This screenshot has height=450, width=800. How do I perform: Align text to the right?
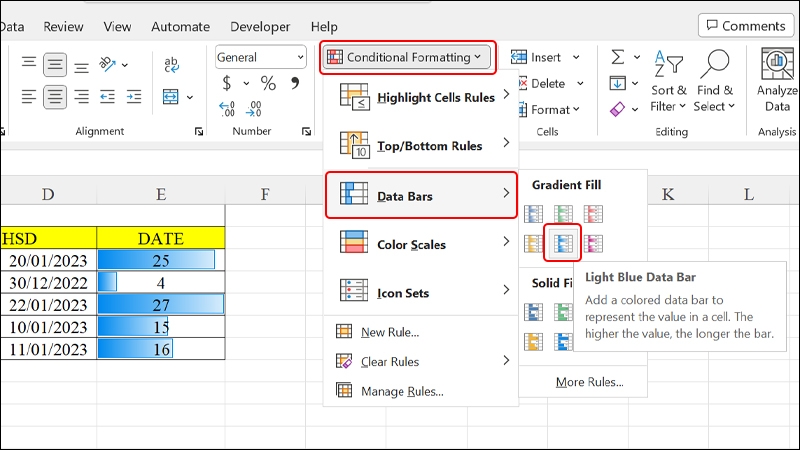tap(81, 96)
